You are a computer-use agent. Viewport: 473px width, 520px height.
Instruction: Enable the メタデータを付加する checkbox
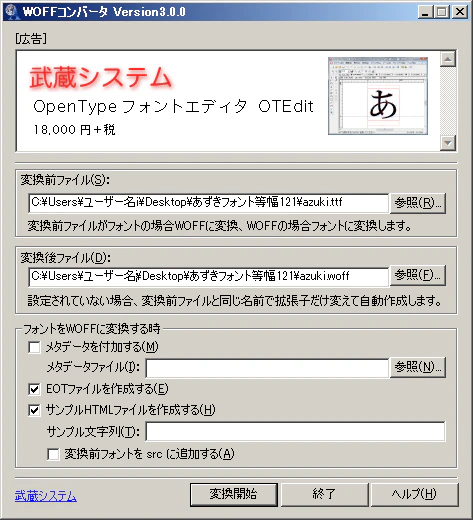tap(34, 347)
